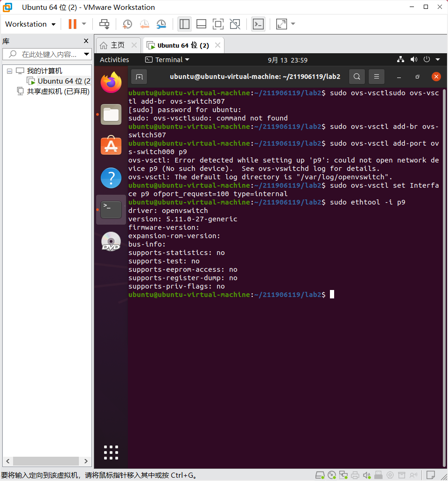448x481 pixels.
Task: Click the CD/DVD device status icon
Action: pos(331,475)
